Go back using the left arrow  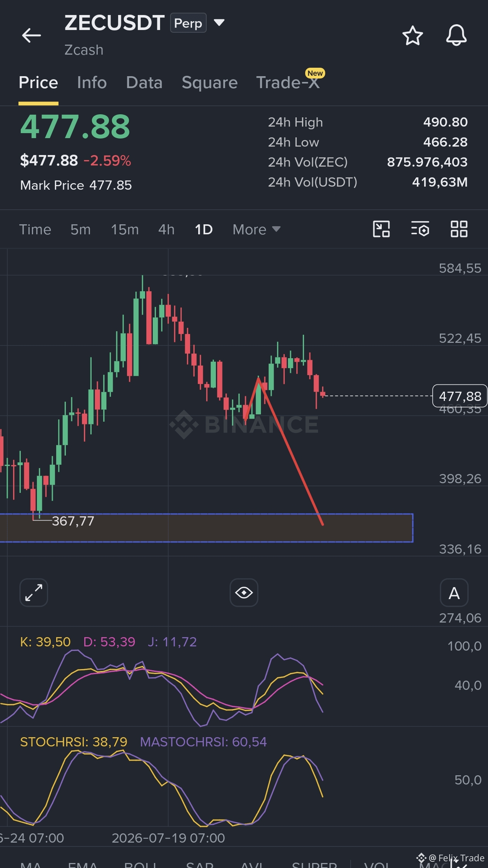31,35
